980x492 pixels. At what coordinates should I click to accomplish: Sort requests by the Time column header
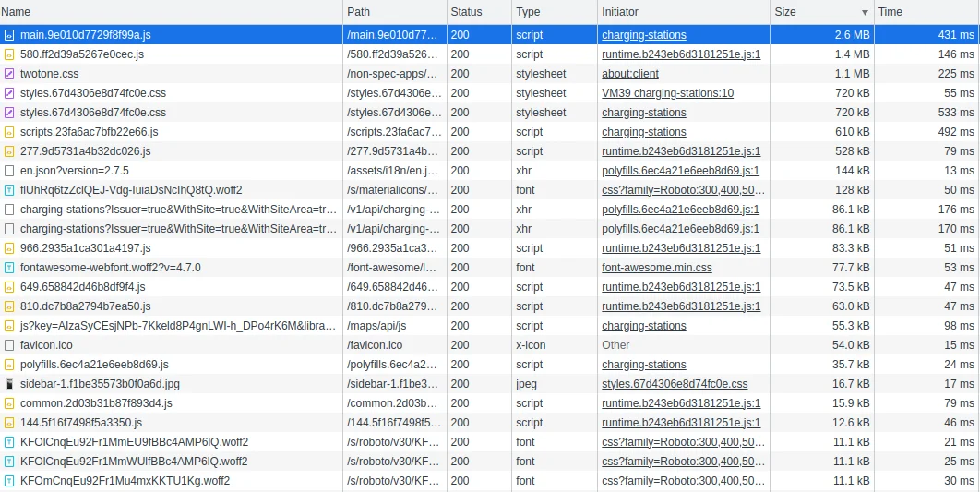point(890,12)
